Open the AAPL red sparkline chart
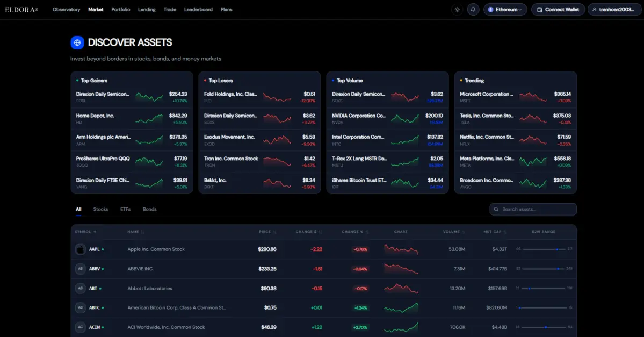Viewport: 644px width, 337px height. 401,249
